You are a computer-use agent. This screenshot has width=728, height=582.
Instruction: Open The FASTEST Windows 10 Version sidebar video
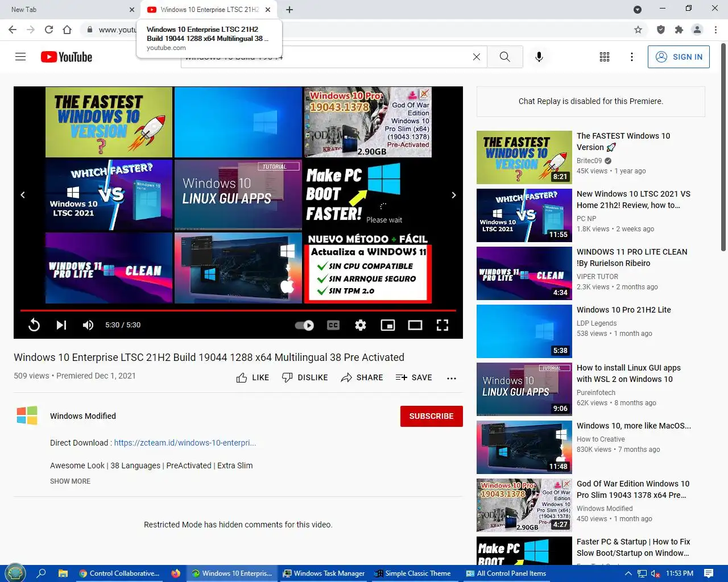[623, 142]
